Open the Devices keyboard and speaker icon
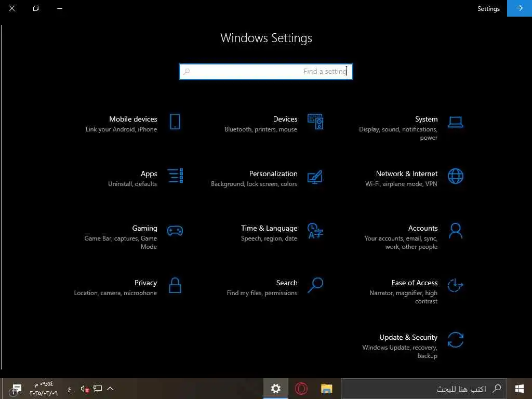Viewport: 532px width, 399px height. 315,122
